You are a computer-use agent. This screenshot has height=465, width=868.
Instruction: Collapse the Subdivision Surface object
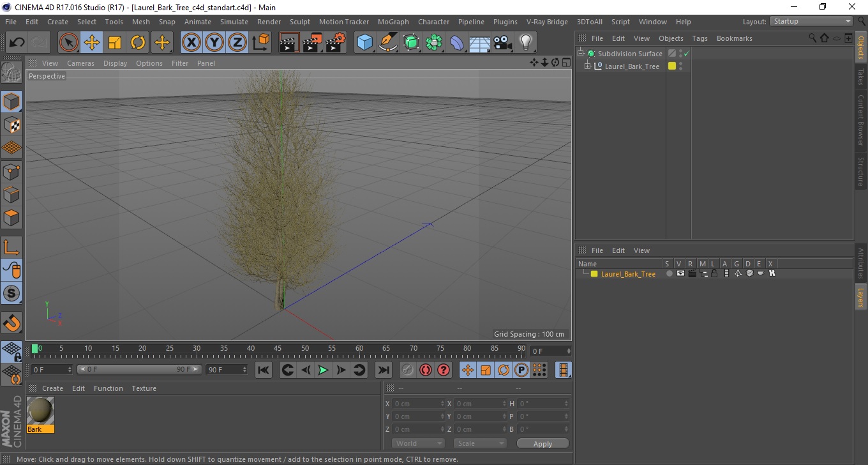click(x=580, y=54)
